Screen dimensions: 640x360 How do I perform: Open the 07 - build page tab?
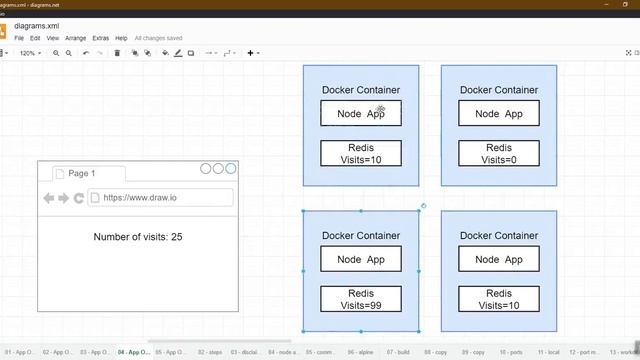click(398, 352)
